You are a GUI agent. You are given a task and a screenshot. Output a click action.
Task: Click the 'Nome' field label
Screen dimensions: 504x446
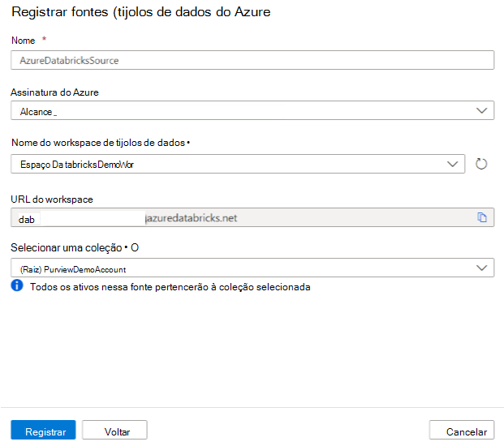coord(24,41)
